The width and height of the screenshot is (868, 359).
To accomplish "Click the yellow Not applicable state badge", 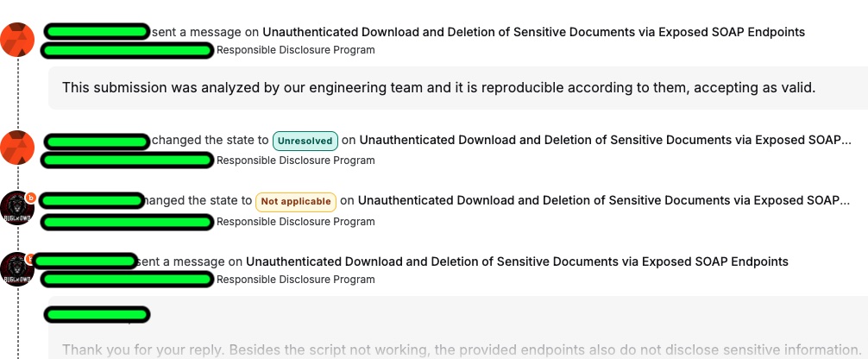I will click(x=295, y=202).
